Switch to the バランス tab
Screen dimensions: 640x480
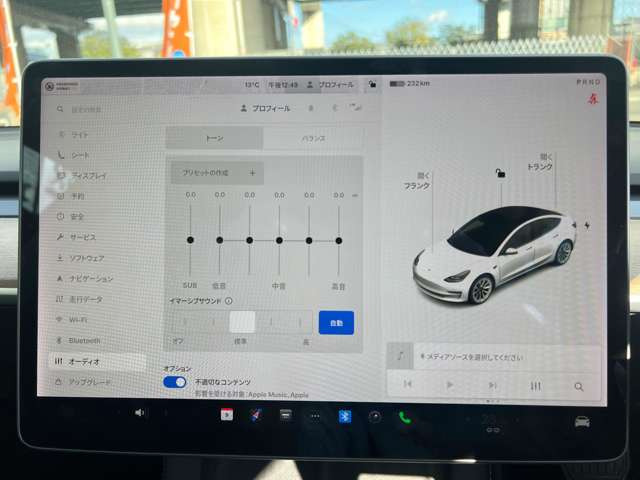point(313,138)
